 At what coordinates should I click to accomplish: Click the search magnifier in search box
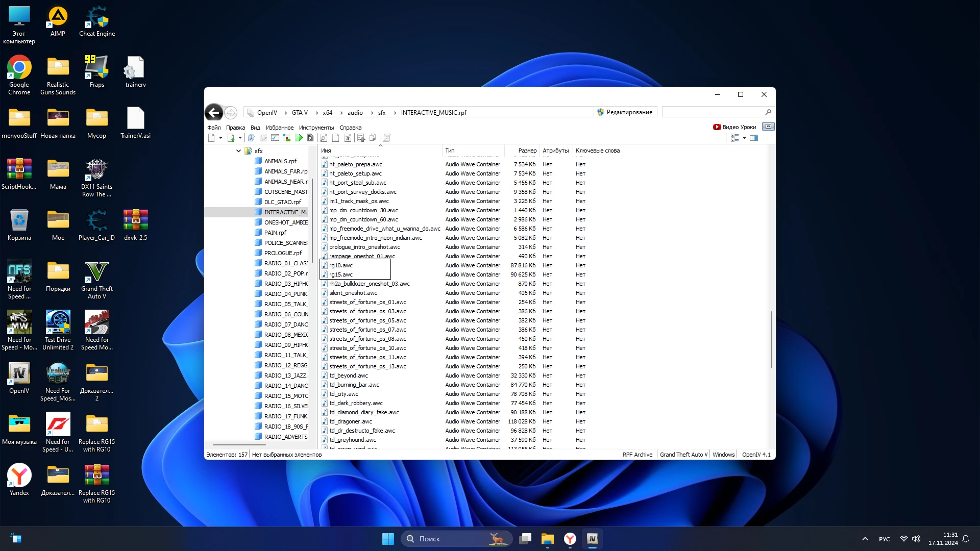(768, 112)
